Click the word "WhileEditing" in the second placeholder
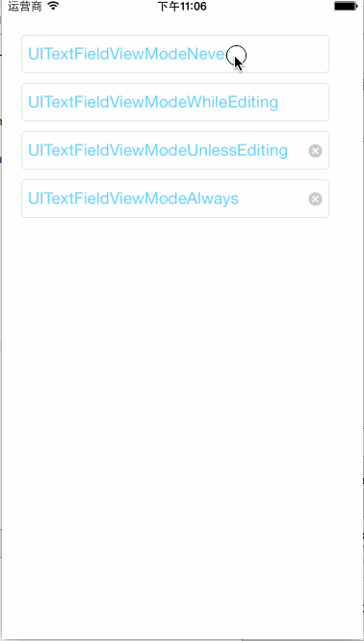364x641 pixels. tap(233, 102)
